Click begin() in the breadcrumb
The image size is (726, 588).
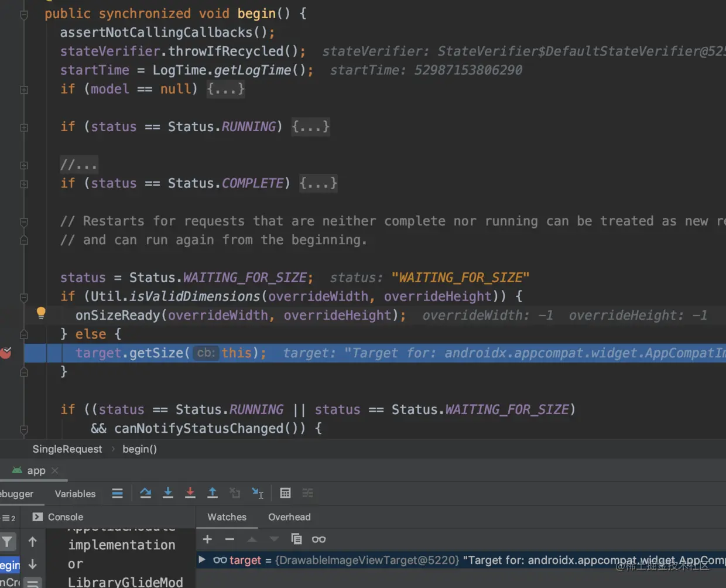point(139,449)
